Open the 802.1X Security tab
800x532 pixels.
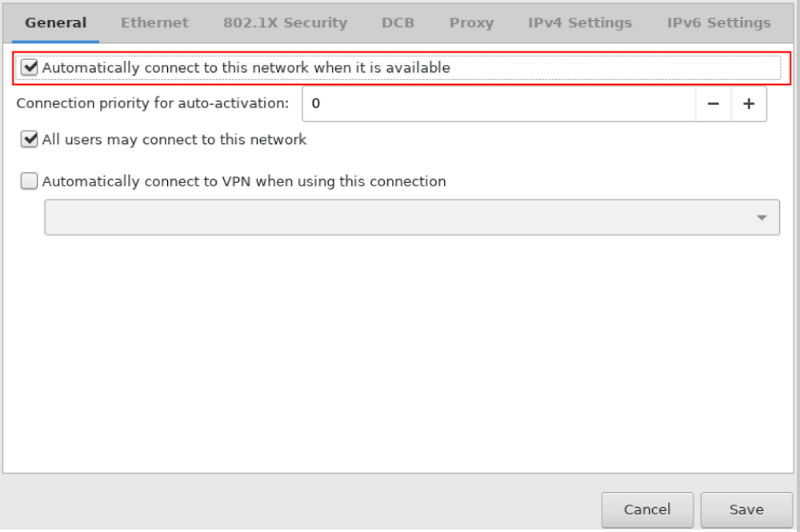coord(285,23)
